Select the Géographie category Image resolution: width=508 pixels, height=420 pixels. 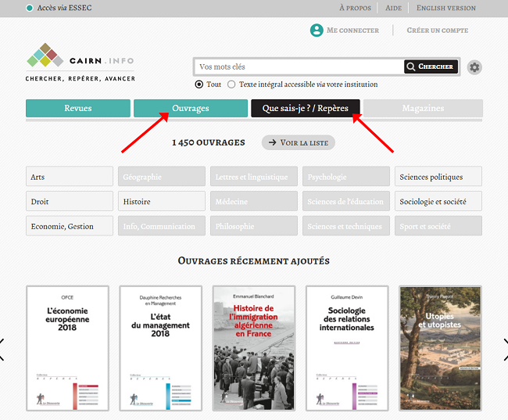click(x=162, y=177)
